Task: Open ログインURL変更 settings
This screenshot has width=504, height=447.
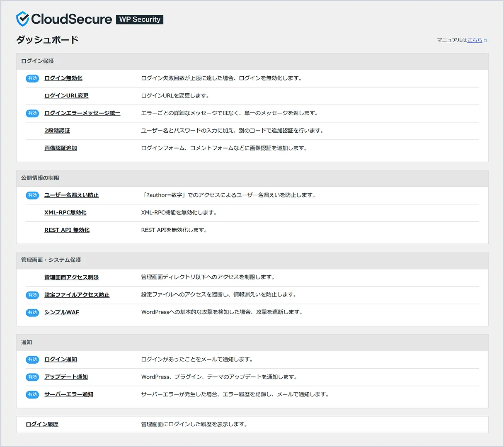Action: click(x=66, y=95)
